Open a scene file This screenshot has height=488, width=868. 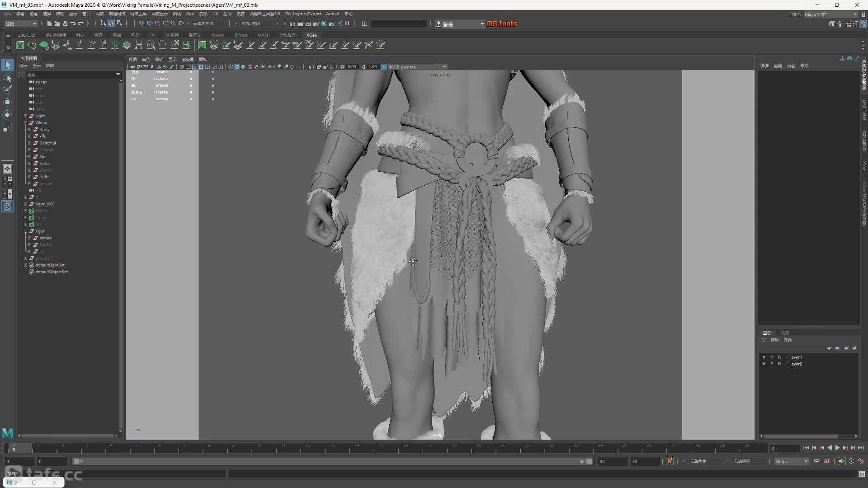click(57, 23)
